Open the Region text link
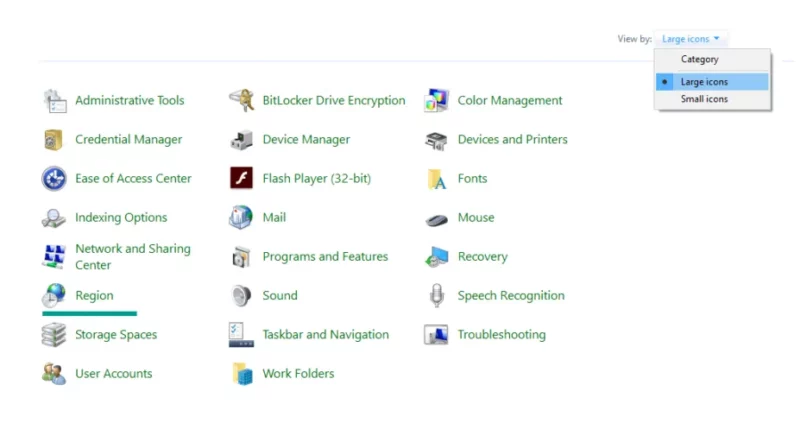This screenshot has height=448, width=800. click(x=94, y=295)
